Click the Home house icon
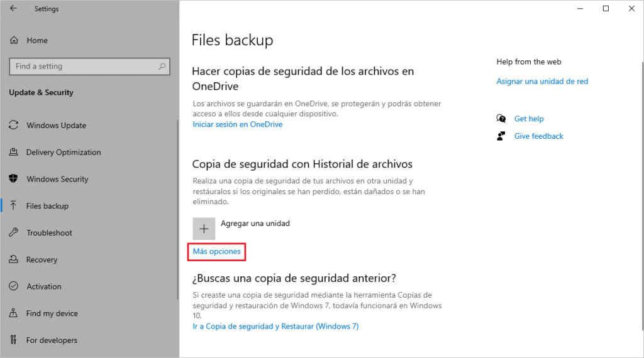Image resolution: width=644 pixels, height=358 pixels. 14,40
